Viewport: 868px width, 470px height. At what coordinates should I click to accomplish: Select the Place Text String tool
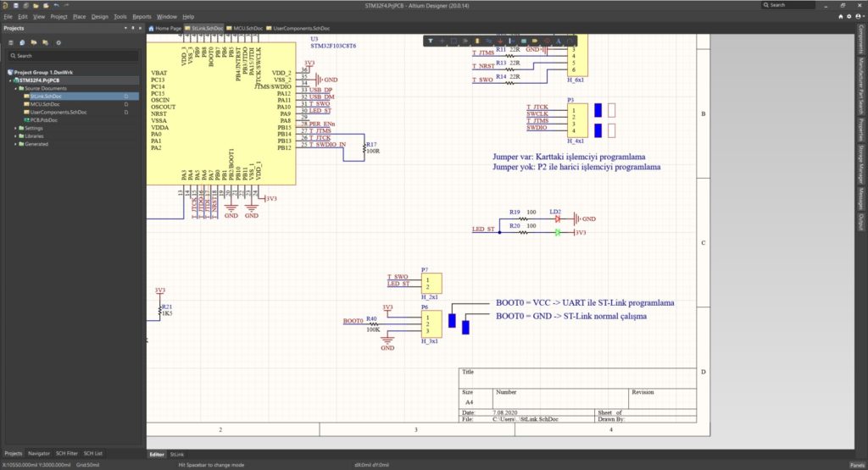pos(558,41)
